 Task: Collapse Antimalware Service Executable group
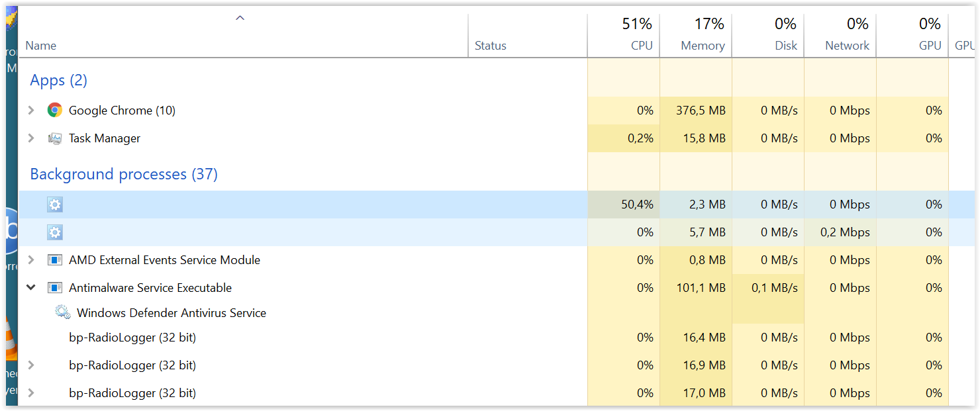tap(31, 288)
